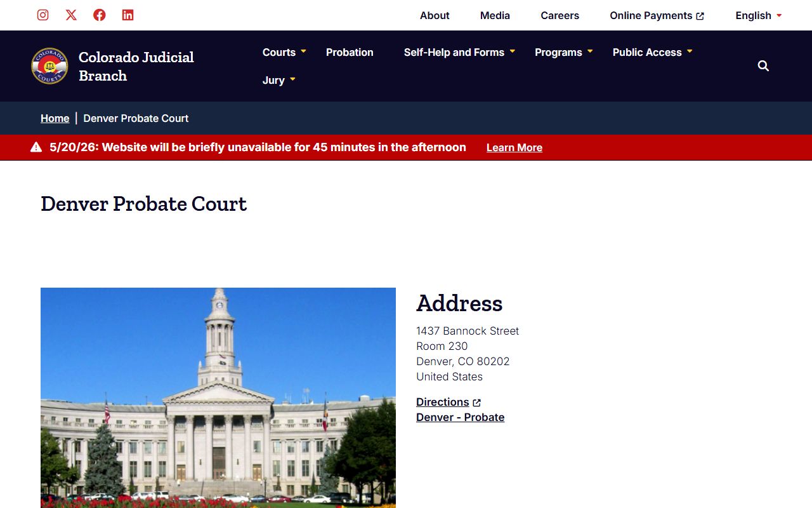812x508 pixels.
Task: Click the Colorado Courts seal logo
Action: tap(49, 66)
